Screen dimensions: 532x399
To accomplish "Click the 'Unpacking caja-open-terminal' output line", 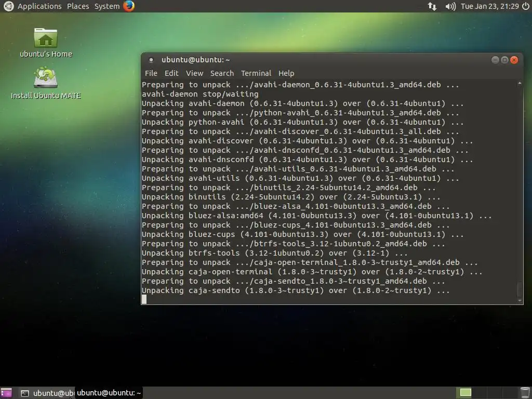I will coord(312,272).
